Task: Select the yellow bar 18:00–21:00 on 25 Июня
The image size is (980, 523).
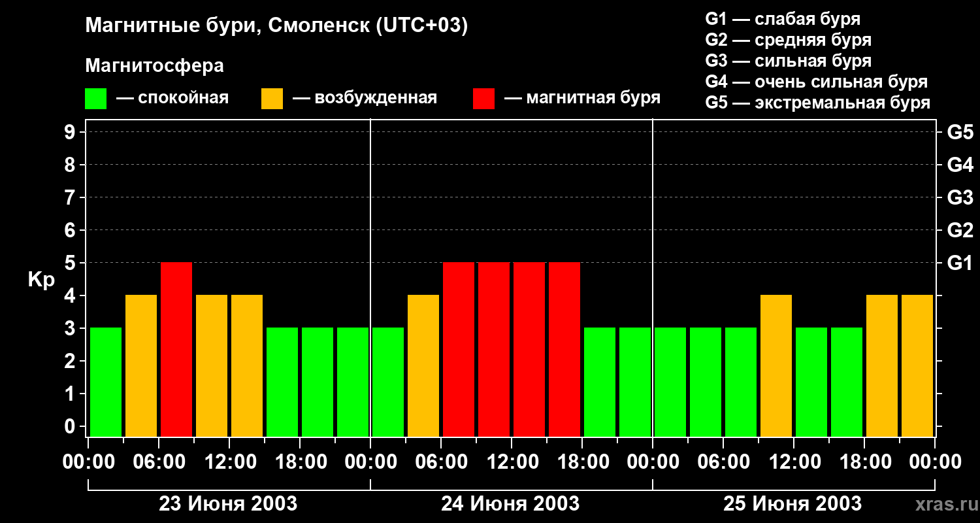Action: [x=882, y=365]
